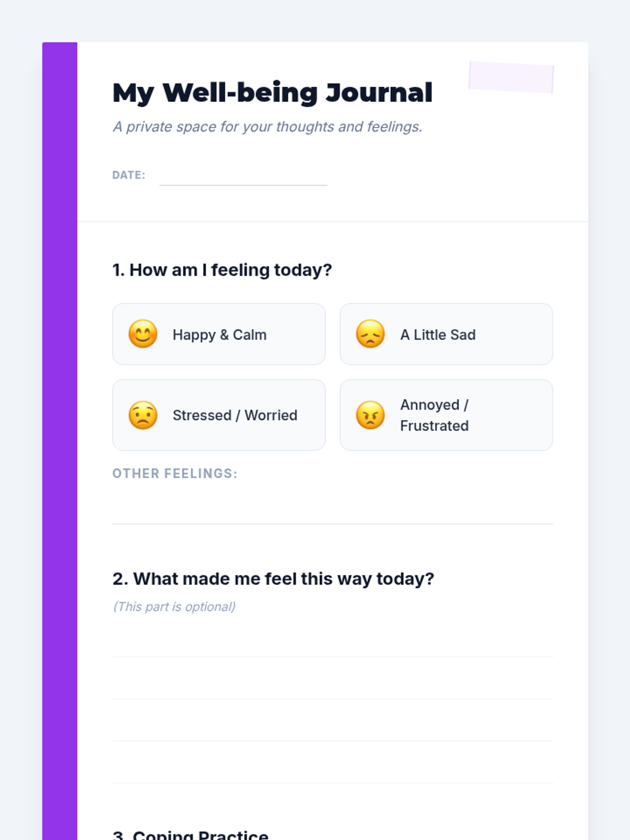Click the "How am I feeling today?" heading

(x=222, y=270)
